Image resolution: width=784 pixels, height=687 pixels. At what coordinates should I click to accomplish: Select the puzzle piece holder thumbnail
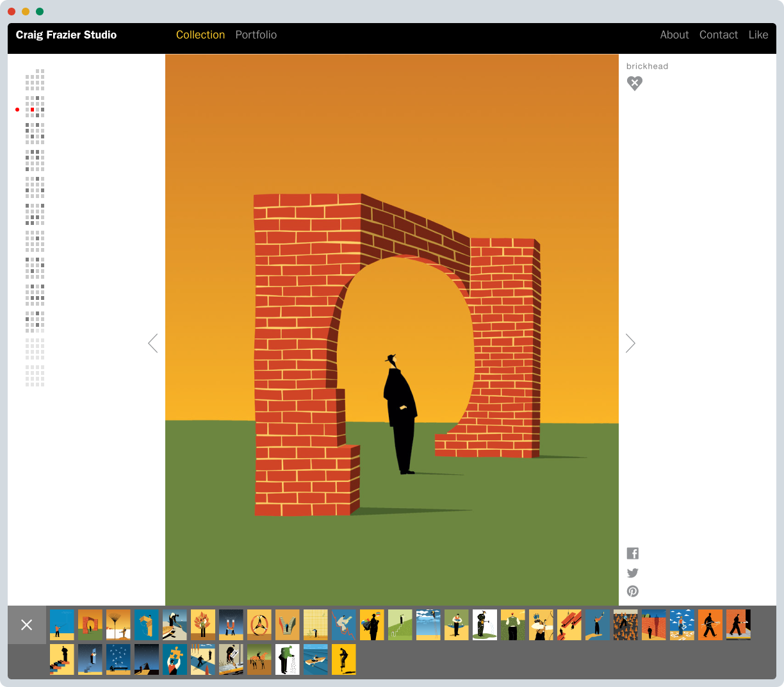click(175, 659)
